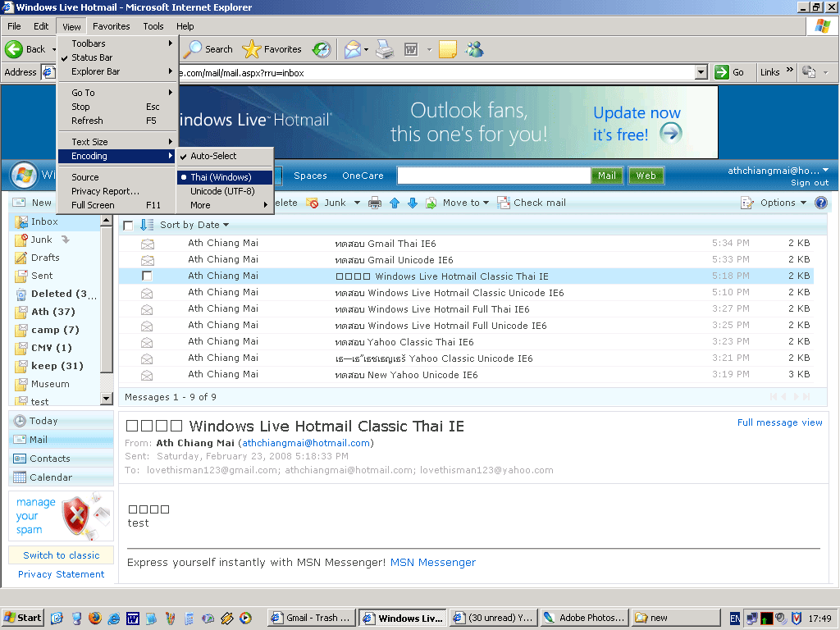840x630 pixels.
Task: Click the Print icon in IE toolbar
Action: click(x=385, y=49)
